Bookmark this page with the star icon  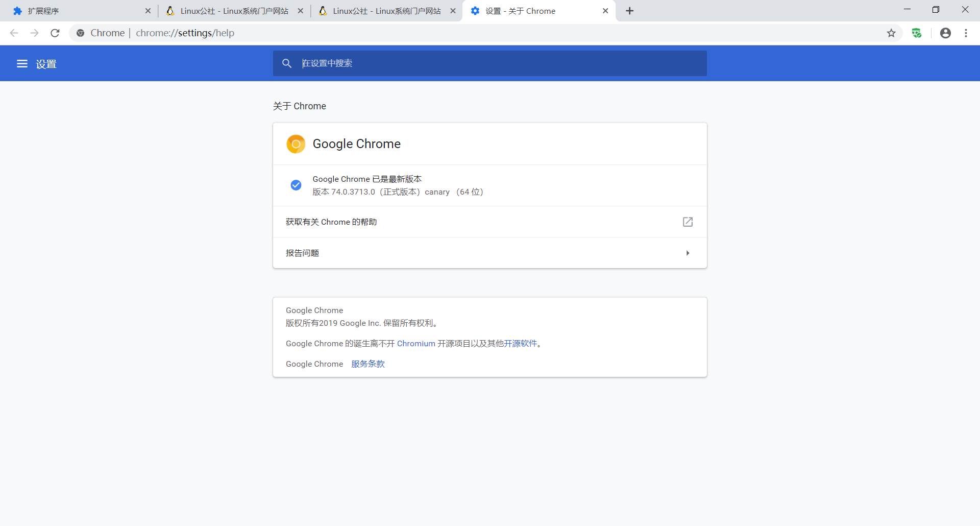[891, 33]
